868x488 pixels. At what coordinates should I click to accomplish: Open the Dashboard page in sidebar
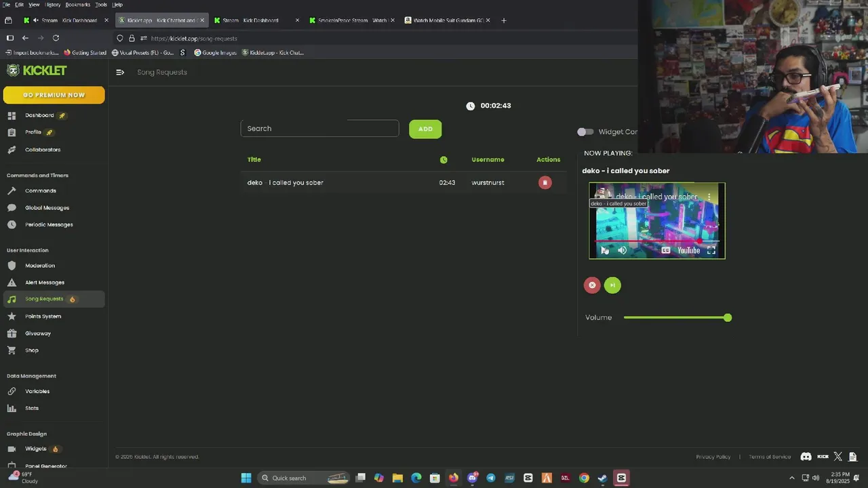click(x=39, y=115)
